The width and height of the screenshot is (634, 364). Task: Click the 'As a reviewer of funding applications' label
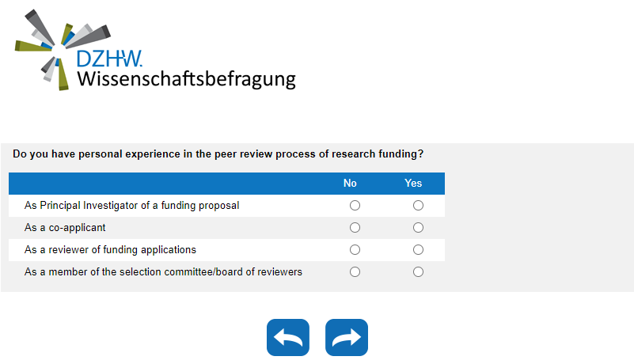[110, 250]
